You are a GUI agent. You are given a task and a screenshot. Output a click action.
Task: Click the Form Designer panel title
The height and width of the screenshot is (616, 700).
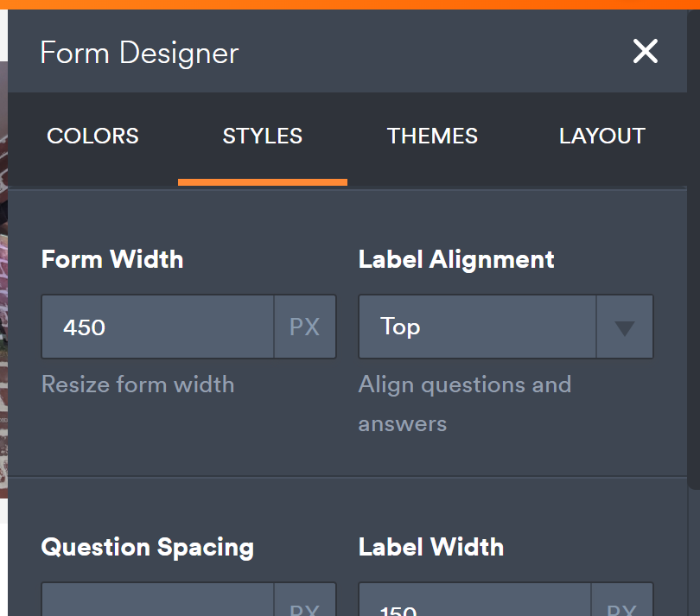tap(139, 54)
